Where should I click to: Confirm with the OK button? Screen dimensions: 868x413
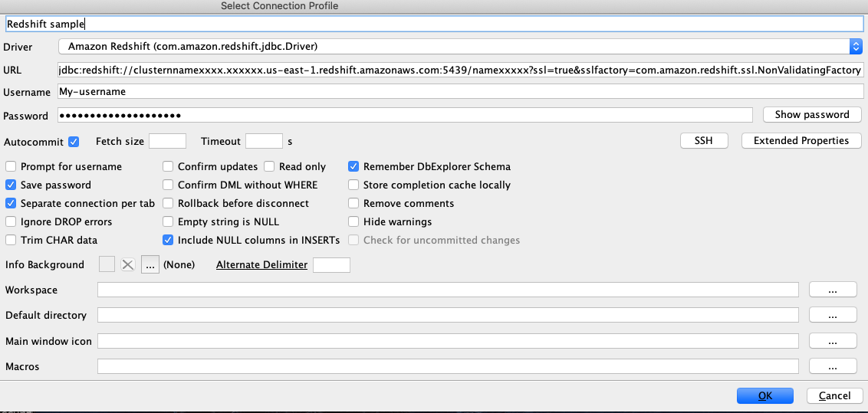point(764,396)
